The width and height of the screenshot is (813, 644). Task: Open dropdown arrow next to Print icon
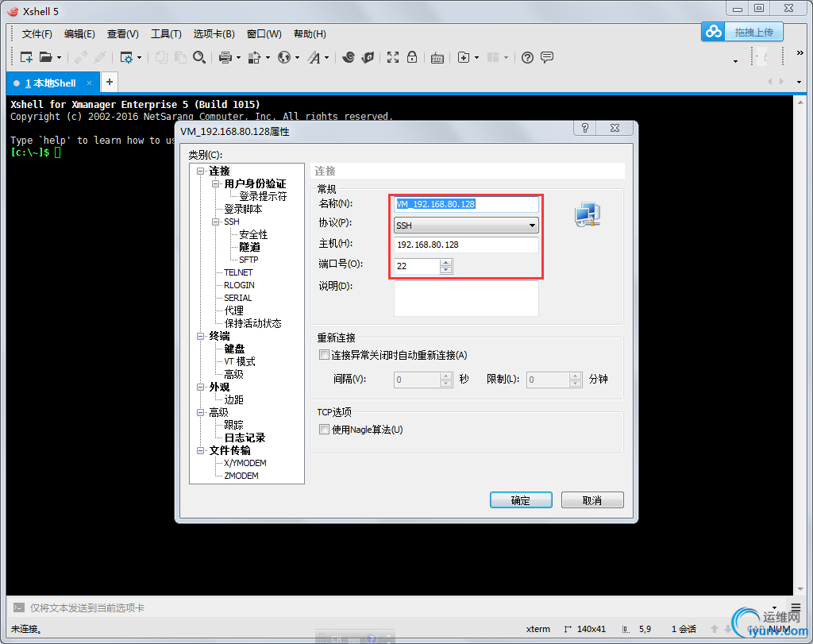click(x=238, y=57)
